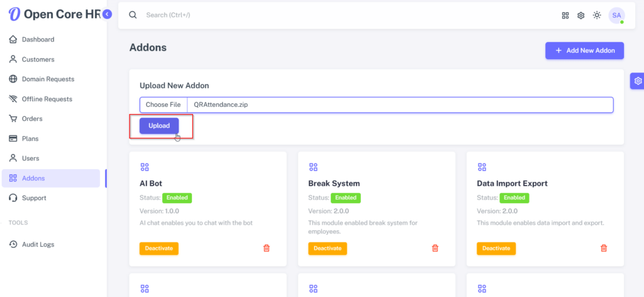
Task: Click Add New Addon button
Action: 584,50
